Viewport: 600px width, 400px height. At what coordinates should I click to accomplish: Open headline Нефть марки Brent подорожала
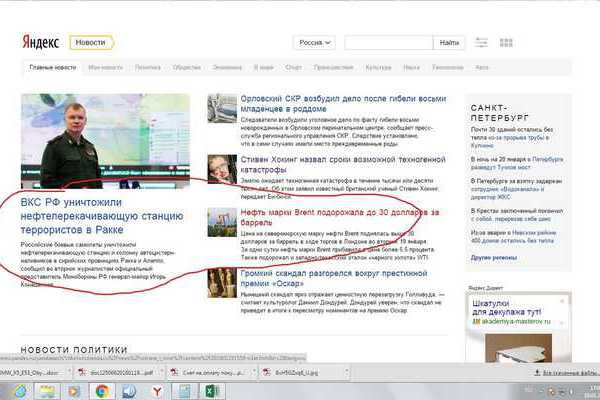[x=340, y=217]
